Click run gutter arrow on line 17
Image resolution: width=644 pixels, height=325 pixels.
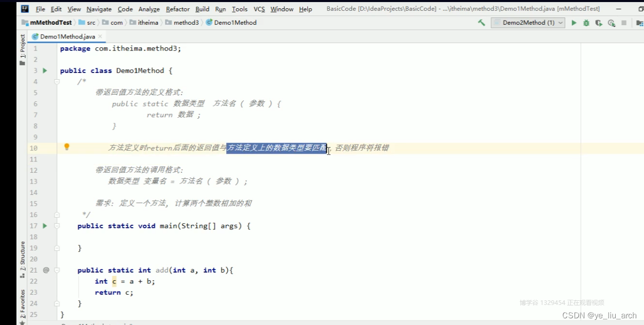point(45,226)
